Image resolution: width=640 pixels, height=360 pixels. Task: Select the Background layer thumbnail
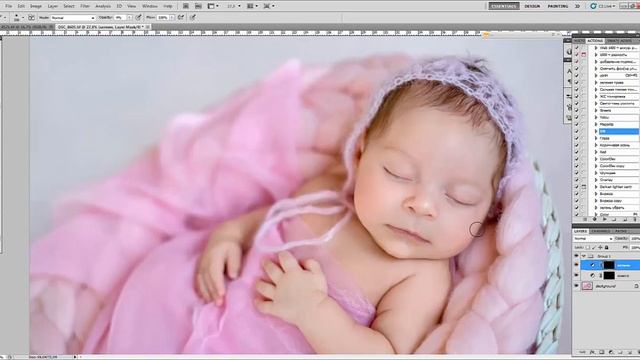tap(587, 286)
